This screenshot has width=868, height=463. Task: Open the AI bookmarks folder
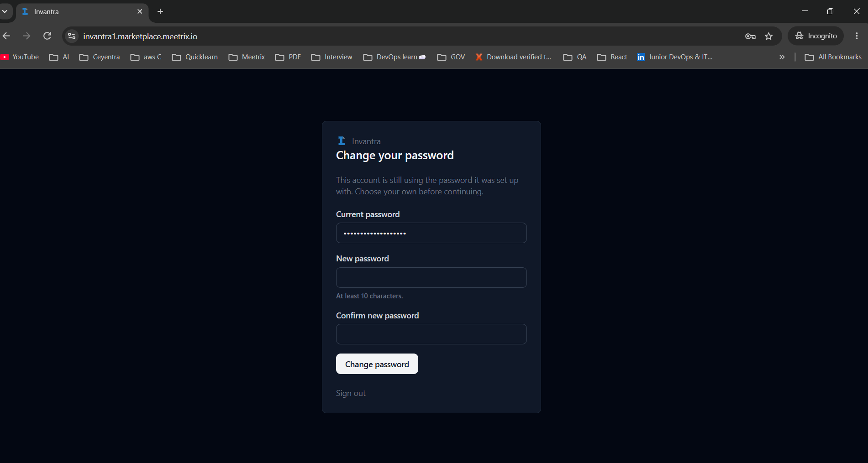[59, 57]
